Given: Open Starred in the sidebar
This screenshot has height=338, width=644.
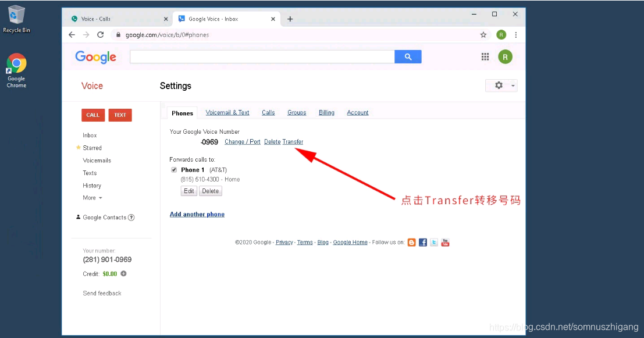Looking at the screenshot, I should (92, 148).
